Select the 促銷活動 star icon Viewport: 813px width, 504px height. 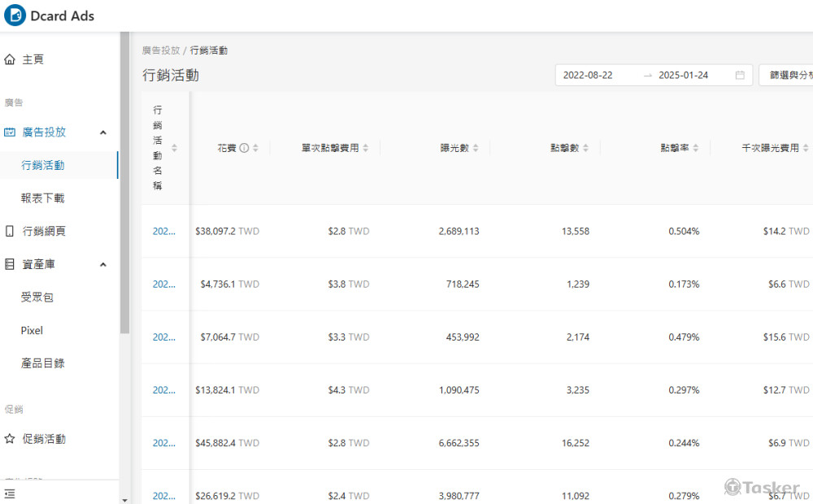[9, 438]
